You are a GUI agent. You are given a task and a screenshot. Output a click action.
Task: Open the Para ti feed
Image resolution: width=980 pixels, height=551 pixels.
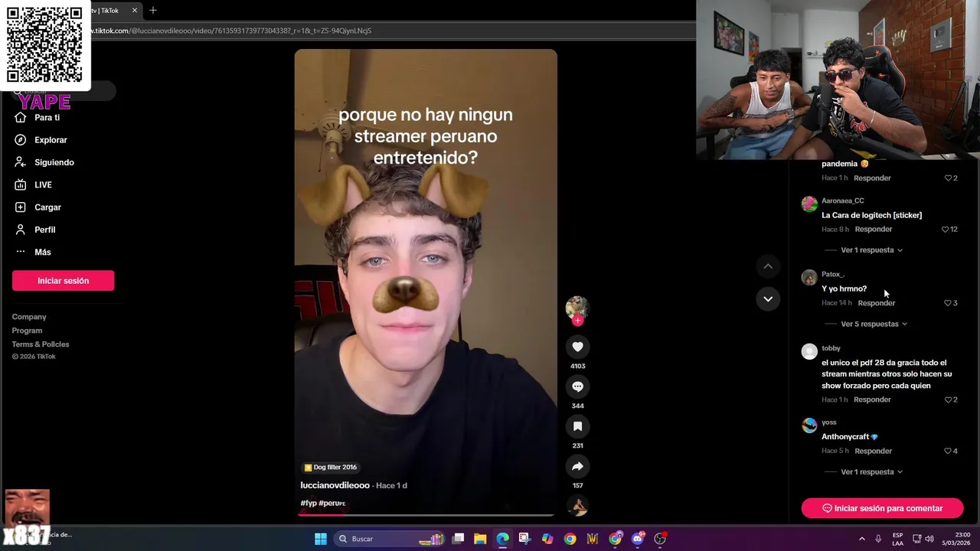(x=37, y=118)
